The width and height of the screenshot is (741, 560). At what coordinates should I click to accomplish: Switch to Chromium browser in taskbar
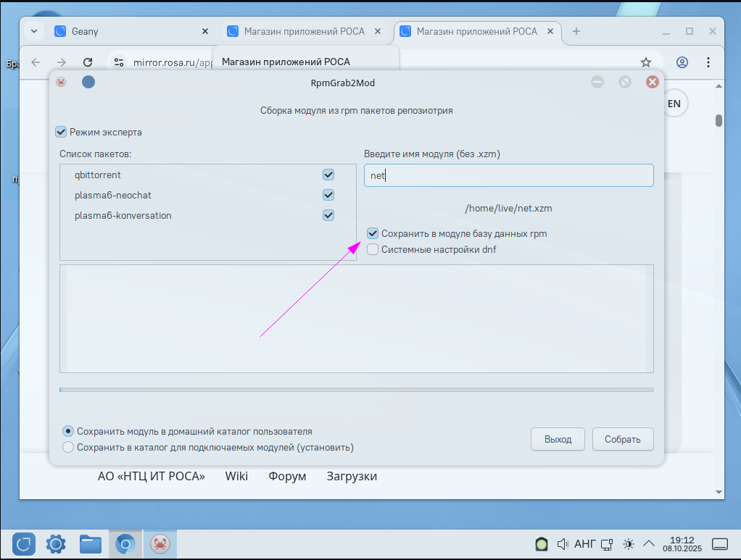(x=125, y=544)
